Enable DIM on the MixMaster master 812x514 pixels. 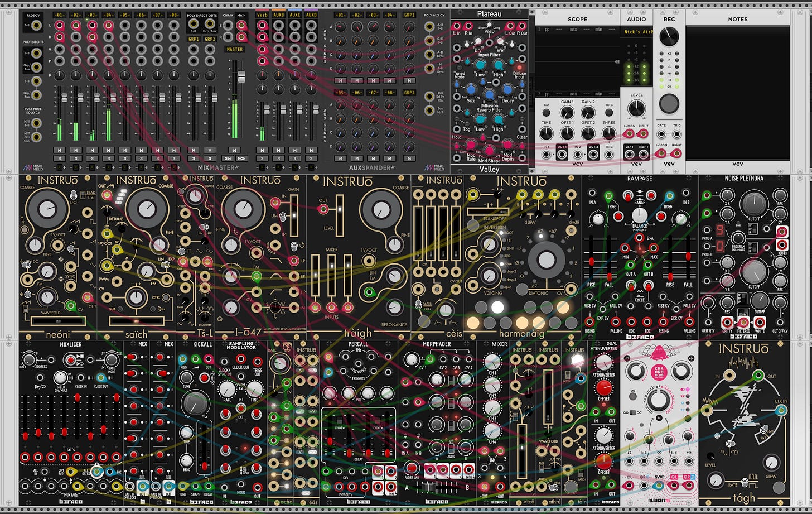click(x=227, y=159)
